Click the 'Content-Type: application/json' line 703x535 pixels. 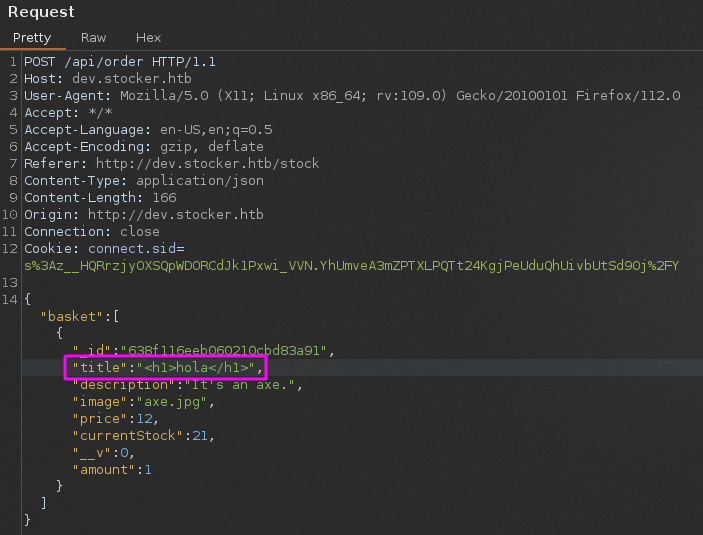[144, 180]
